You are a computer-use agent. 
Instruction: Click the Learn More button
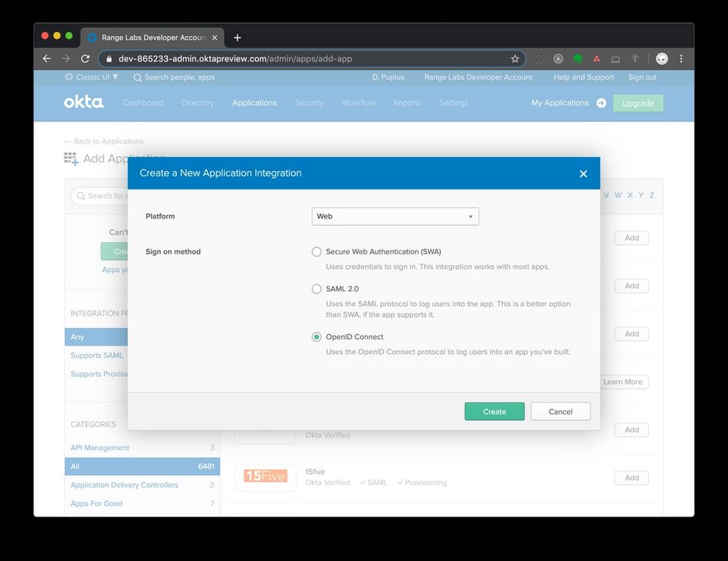(622, 382)
